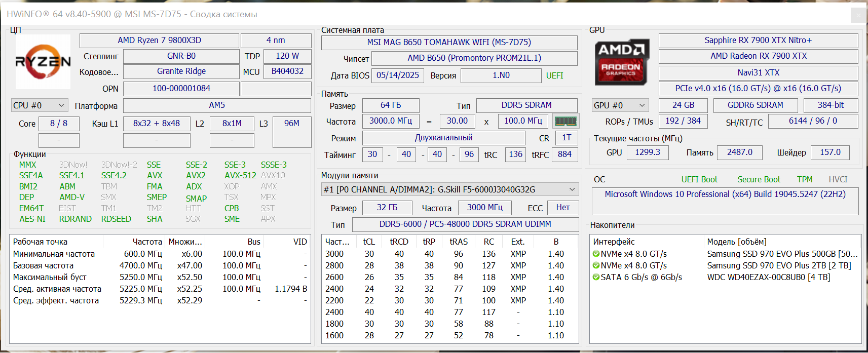868x353 pixels.
Task: Click the Secure Boot status label
Action: pos(759,179)
